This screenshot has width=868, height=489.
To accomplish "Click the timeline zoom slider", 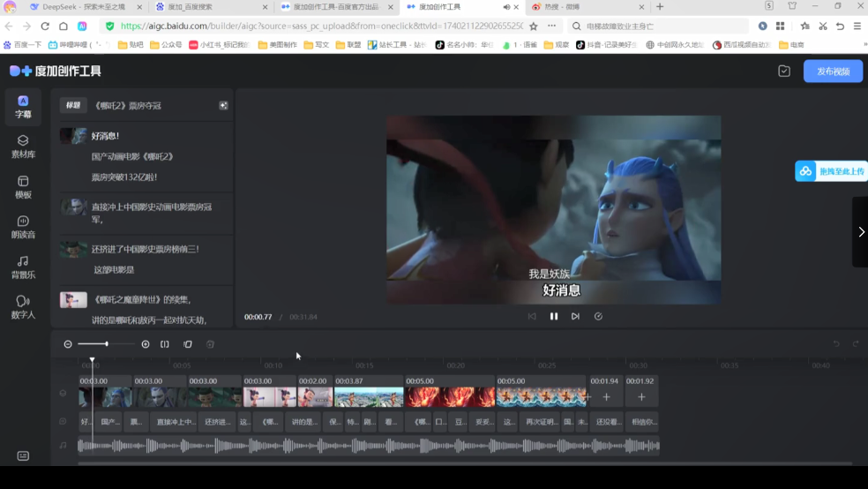I will (x=106, y=344).
